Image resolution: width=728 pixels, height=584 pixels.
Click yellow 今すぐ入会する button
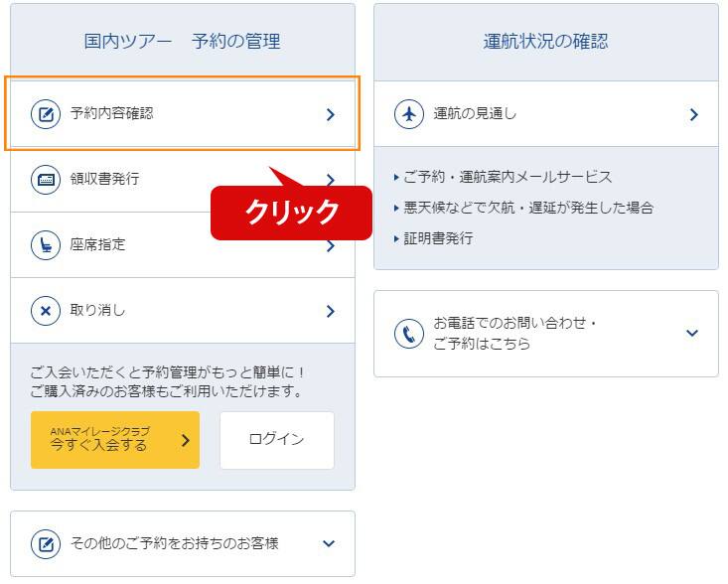click(115, 440)
